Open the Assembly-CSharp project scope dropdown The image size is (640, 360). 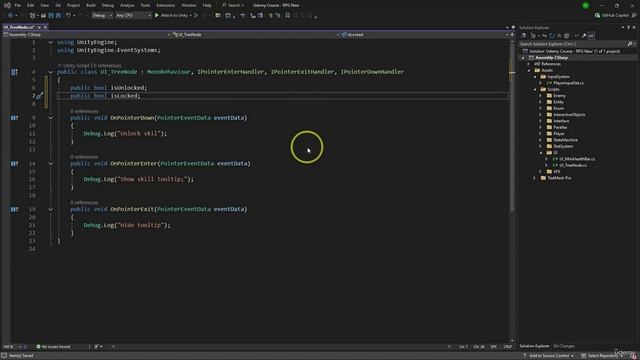(87, 35)
